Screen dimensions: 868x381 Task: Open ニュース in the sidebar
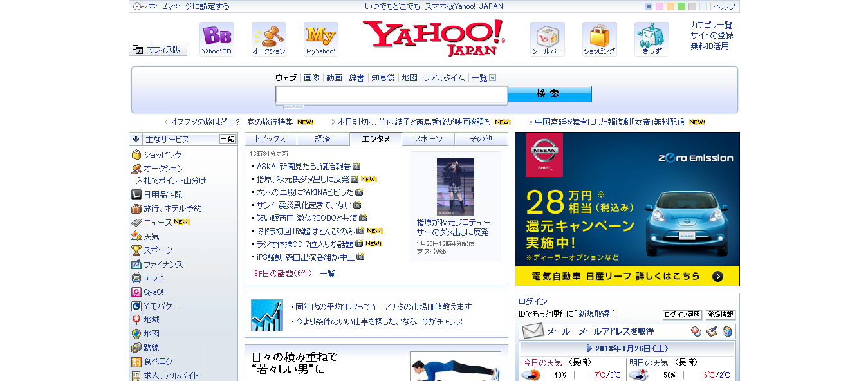[x=158, y=223]
